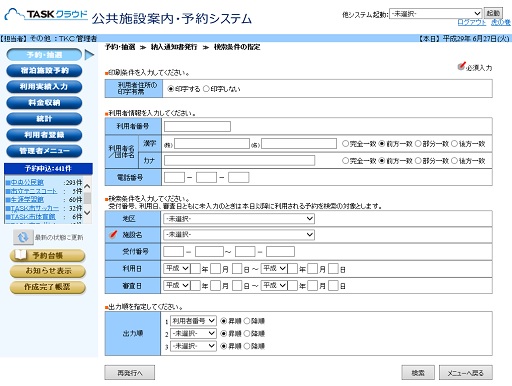The height and width of the screenshot is (386, 512).
Task: Open the 宿泊施設予約 sidebar menu
Action: tap(44, 71)
